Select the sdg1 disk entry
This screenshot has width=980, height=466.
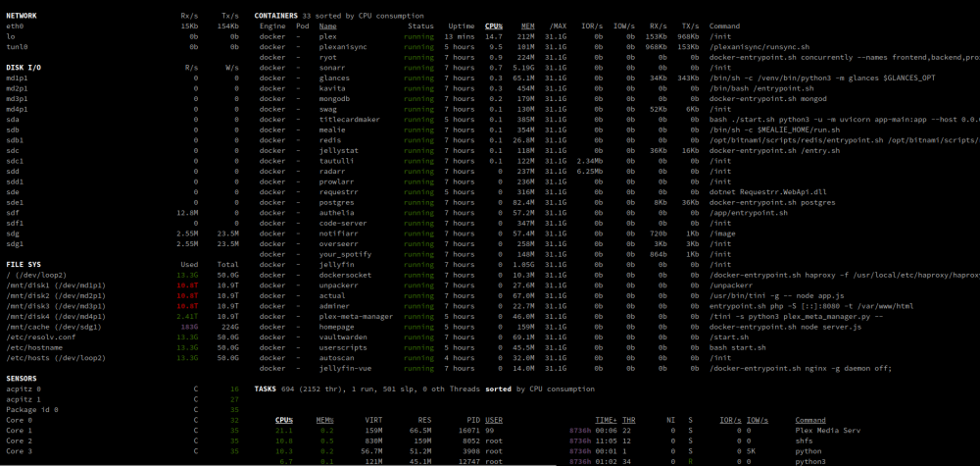tap(15, 243)
